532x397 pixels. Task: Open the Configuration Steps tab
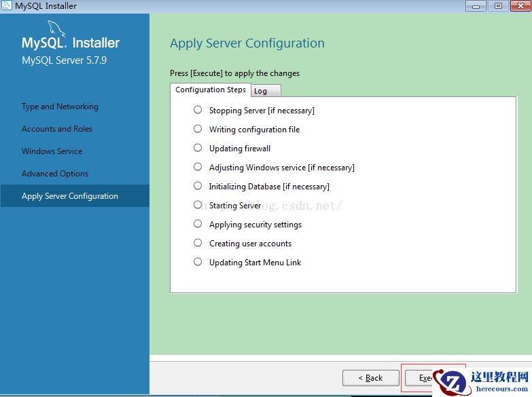click(211, 90)
